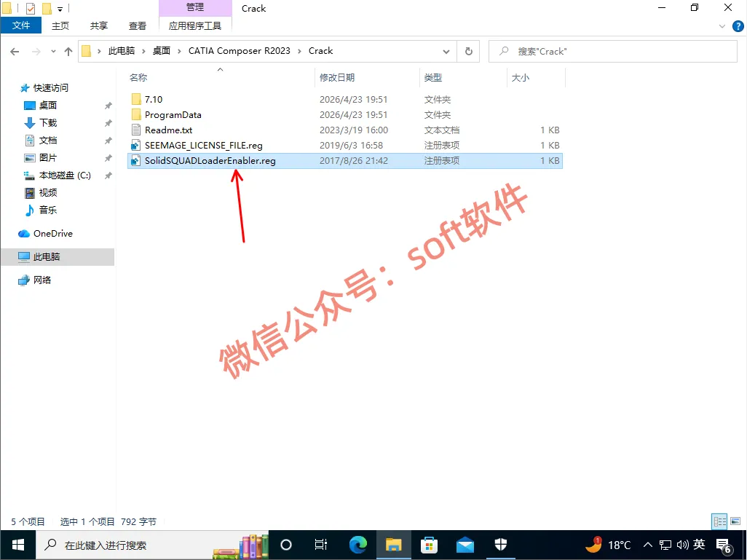Viewport: 747px width, 560px height.
Task: Switch to the 查看 ribbon tab
Action: coord(137,25)
